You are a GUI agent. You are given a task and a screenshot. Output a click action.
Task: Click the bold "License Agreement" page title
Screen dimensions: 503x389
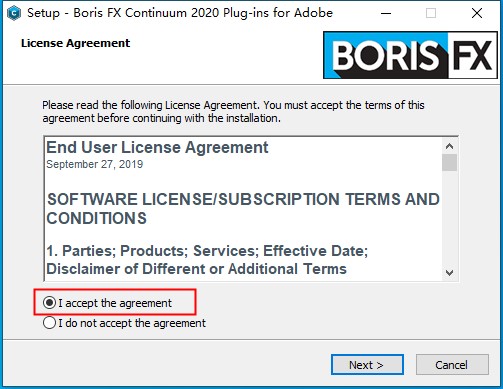75,43
